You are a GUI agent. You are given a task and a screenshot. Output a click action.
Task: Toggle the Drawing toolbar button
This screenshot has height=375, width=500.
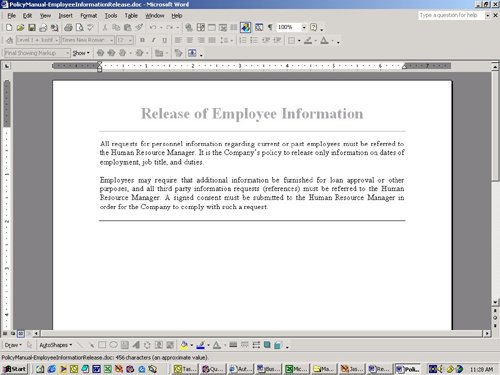pos(245,27)
